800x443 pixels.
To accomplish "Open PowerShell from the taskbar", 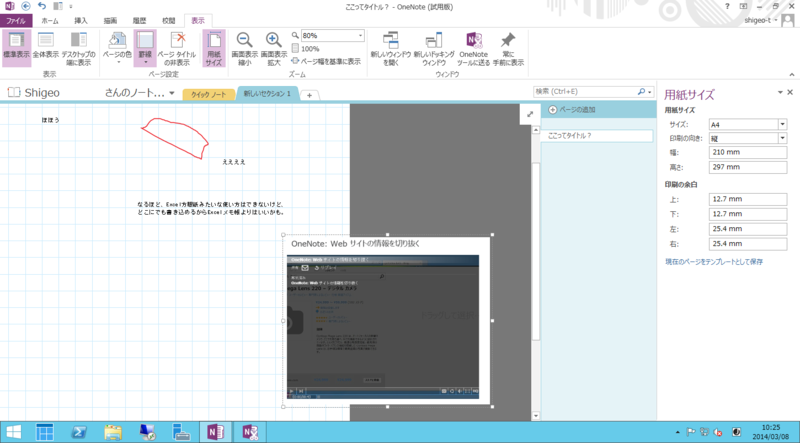I will pos(78,432).
